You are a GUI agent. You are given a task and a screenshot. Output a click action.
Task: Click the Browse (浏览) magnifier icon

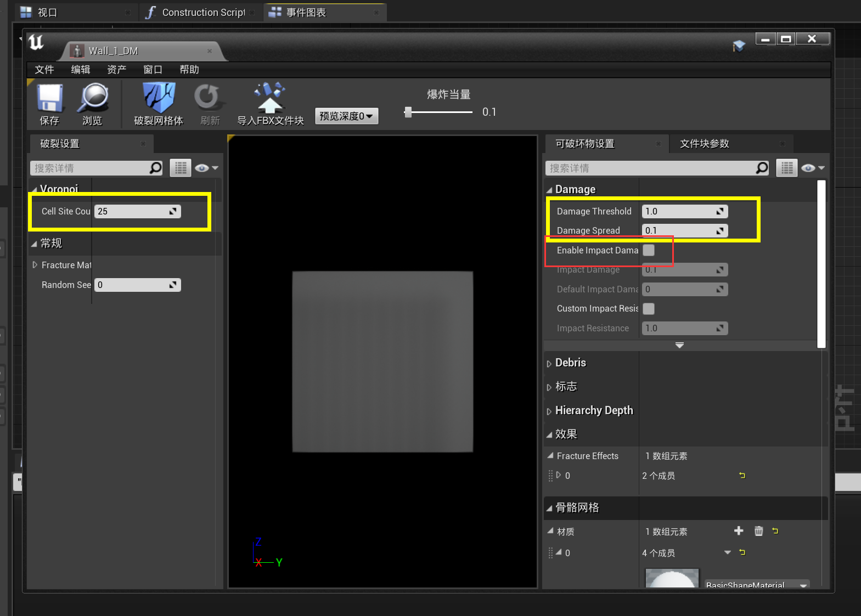pyautogui.click(x=93, y=98)
